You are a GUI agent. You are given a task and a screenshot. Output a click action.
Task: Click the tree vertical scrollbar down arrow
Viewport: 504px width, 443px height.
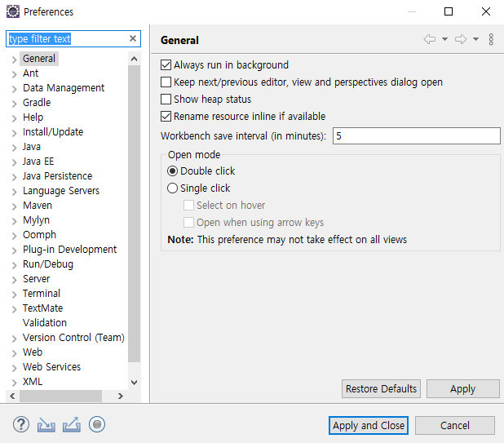click(x=135, y=383)
